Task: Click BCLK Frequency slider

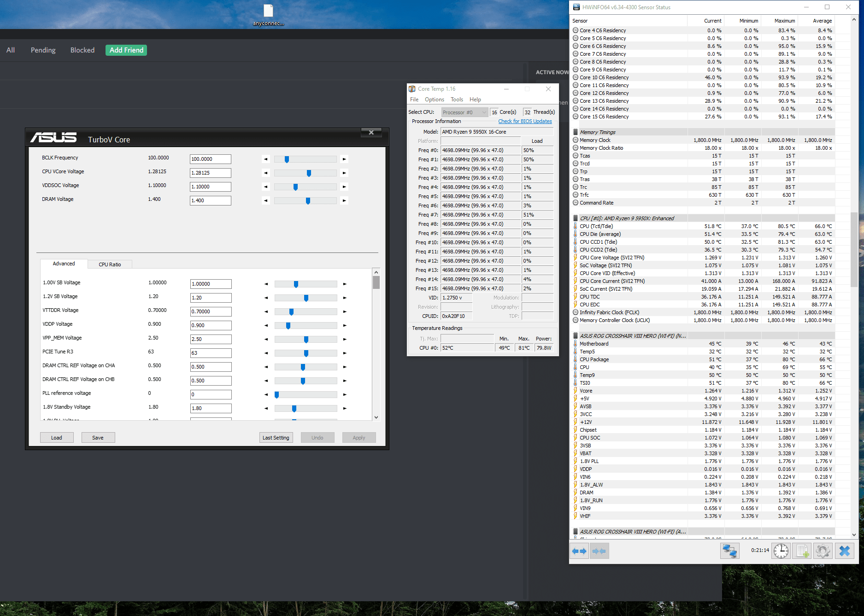Action: point(305,159)
